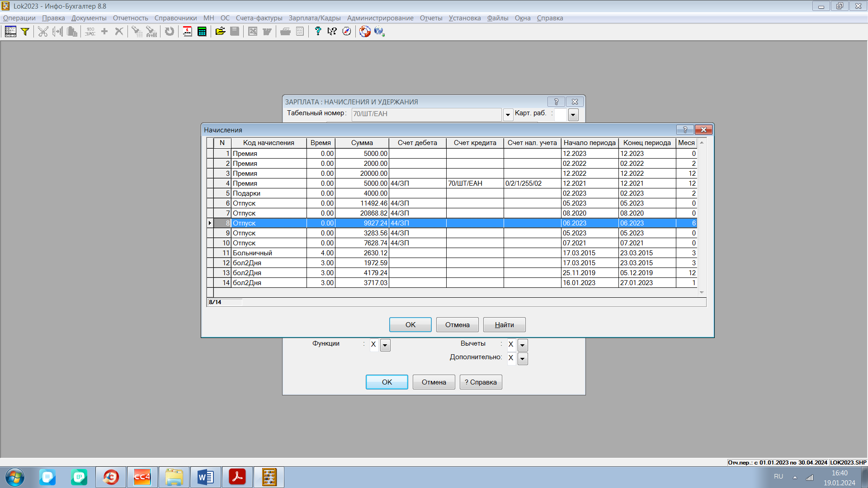Click the paste icon in toolbar
The height and width of the screenshot is (488, 868).
coord(72,32)
